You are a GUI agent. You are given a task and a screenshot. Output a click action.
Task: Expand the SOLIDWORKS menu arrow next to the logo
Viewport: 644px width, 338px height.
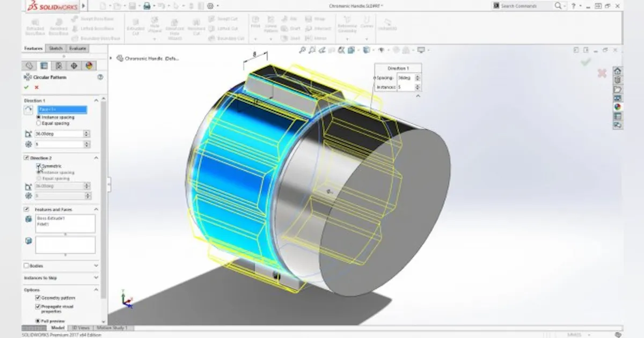pos(83,6)
